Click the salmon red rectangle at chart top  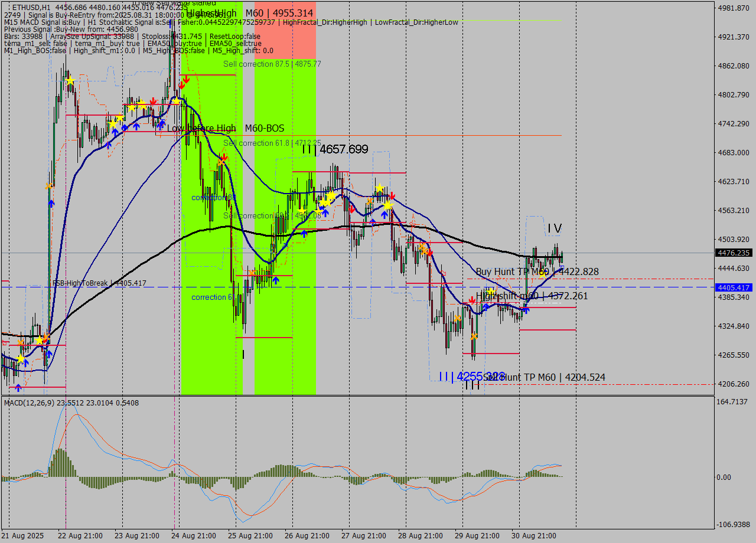285,30
